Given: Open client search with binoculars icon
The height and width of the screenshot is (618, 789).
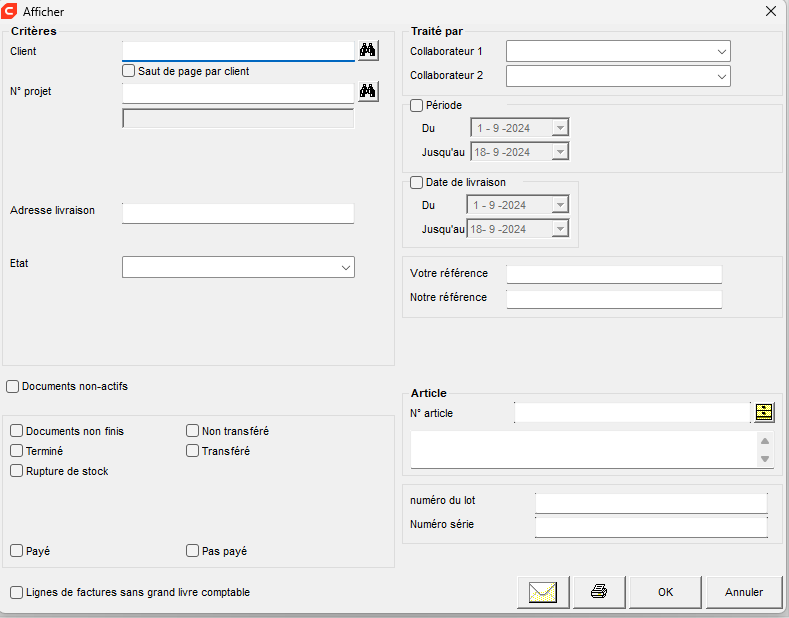Looking at the screenshot, I should (368, 51).
